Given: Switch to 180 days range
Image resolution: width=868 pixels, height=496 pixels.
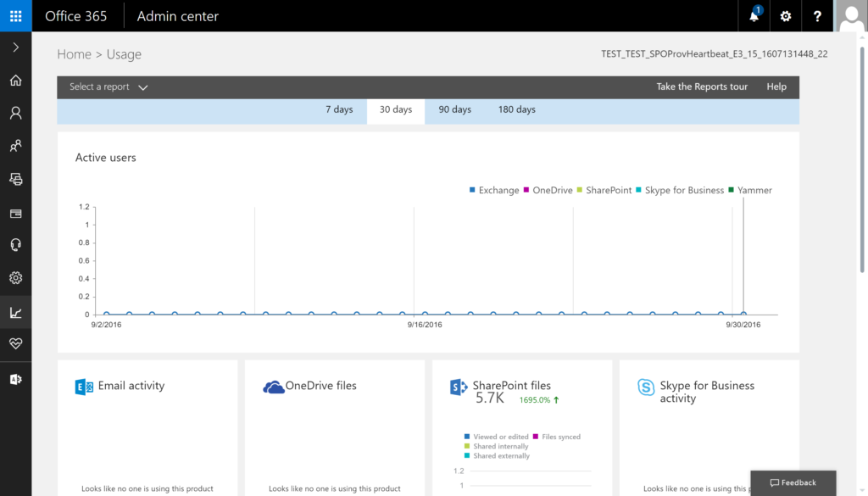Looking at the screenshot, I should click(517, 109).
